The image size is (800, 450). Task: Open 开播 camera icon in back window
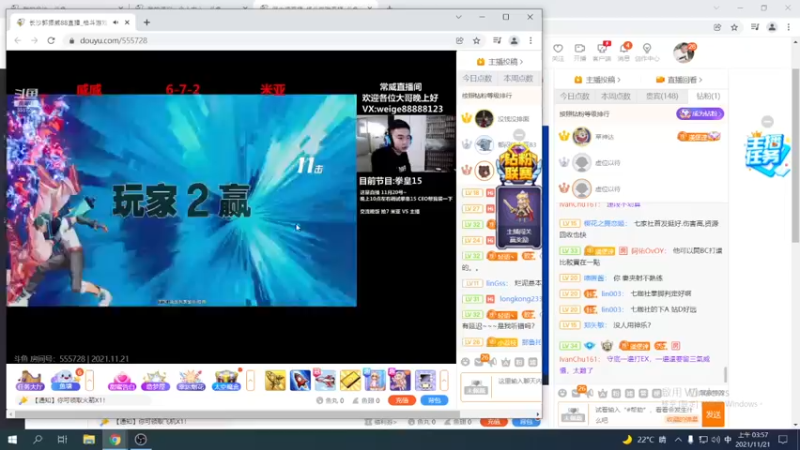[580, 52]
